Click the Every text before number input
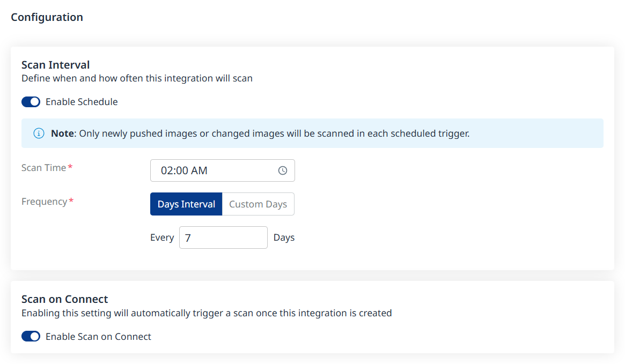 162,237
